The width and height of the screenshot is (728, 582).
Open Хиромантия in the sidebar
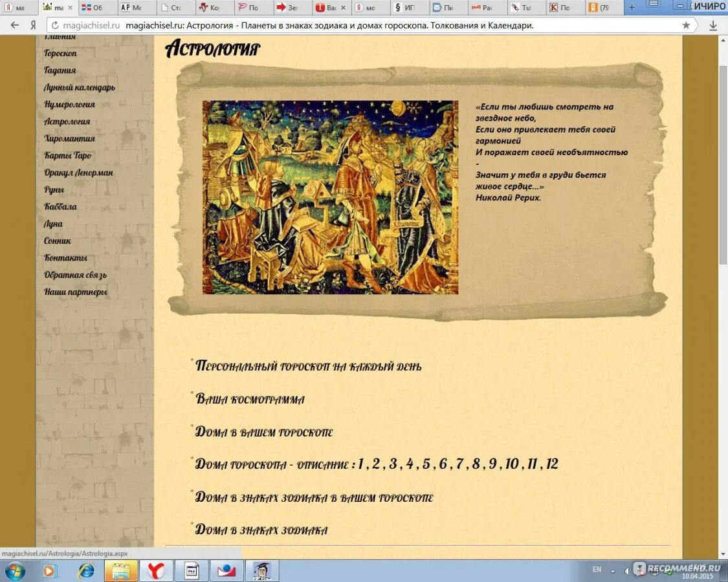coord(69,138)
